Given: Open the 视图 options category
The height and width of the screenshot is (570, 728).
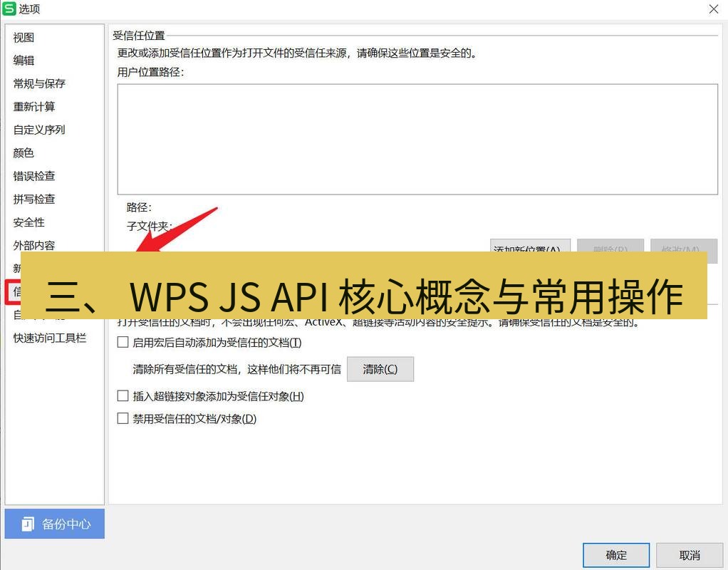Looking at the screenshot, I should tap(24, 38).
